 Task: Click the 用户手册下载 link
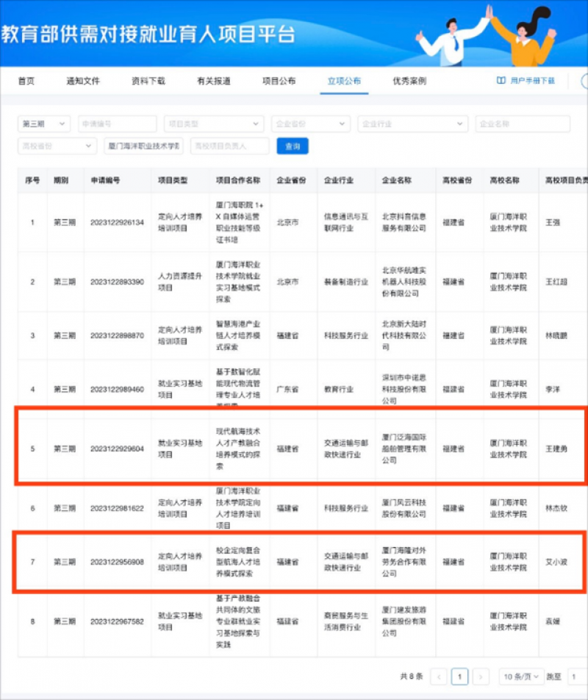[x=532, y=81]
